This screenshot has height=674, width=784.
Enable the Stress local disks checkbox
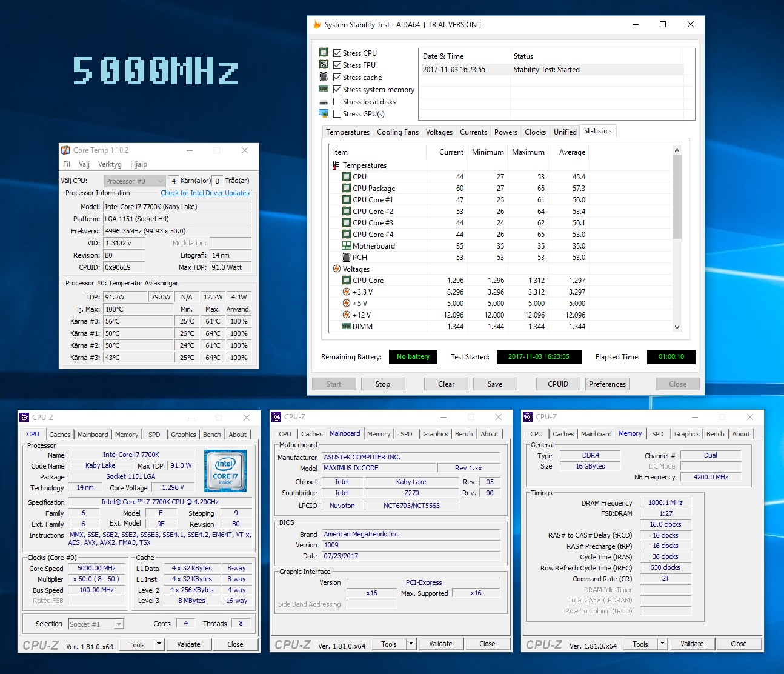tap(337, 102)
